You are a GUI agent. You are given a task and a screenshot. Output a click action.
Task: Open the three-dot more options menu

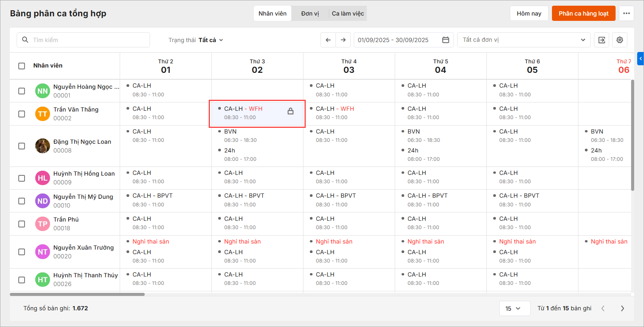(627, 13)
